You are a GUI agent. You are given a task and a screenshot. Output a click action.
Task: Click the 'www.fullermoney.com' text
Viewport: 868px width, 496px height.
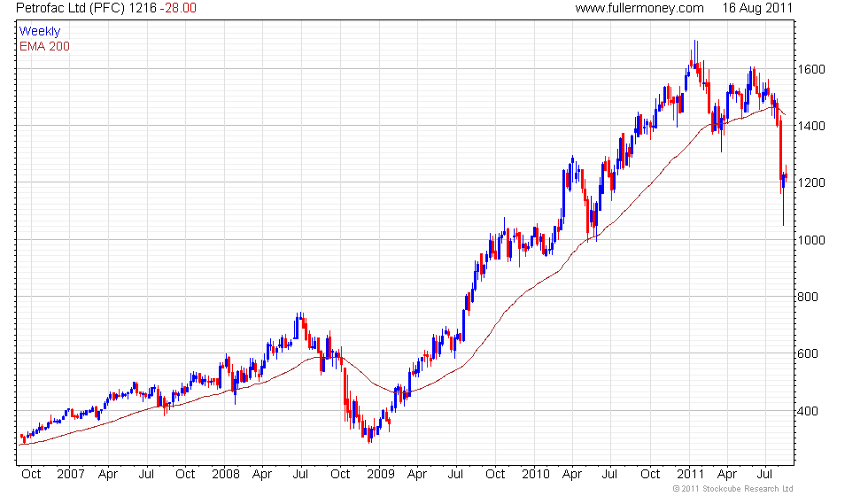(639, 8)
